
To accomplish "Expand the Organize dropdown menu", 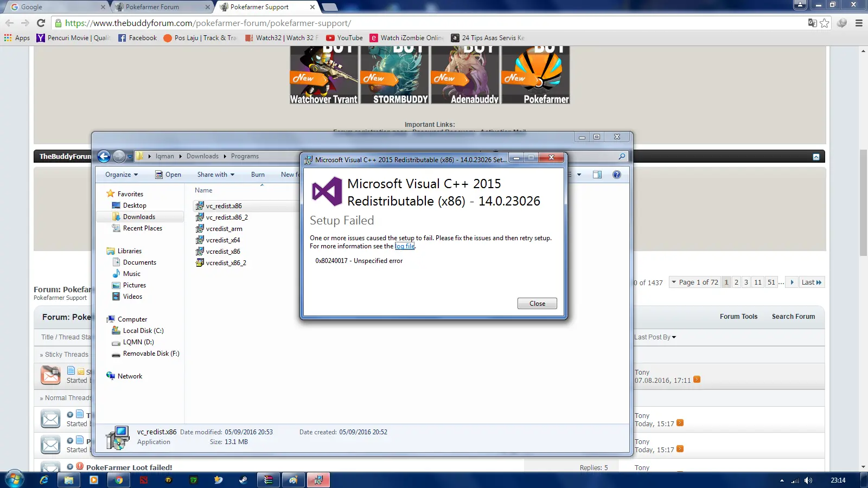I will (x=122, y=175).
